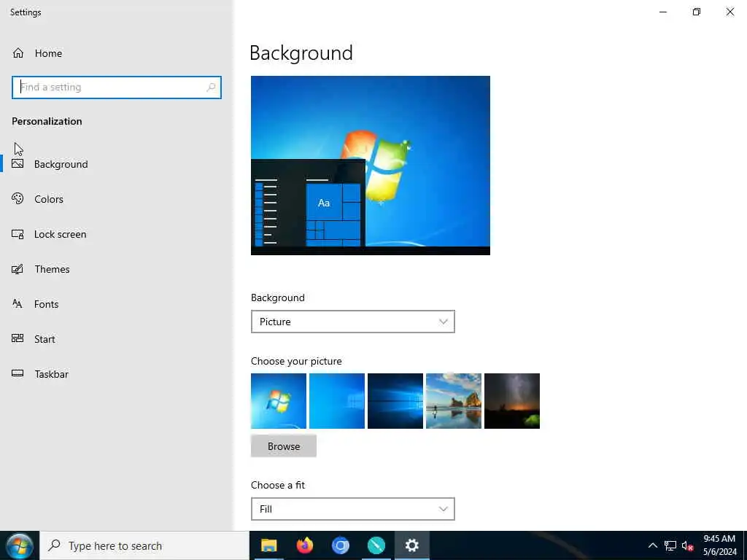Click the search magnifier in Find a setting
Screen dimensions: 747x560
point(211,87)
